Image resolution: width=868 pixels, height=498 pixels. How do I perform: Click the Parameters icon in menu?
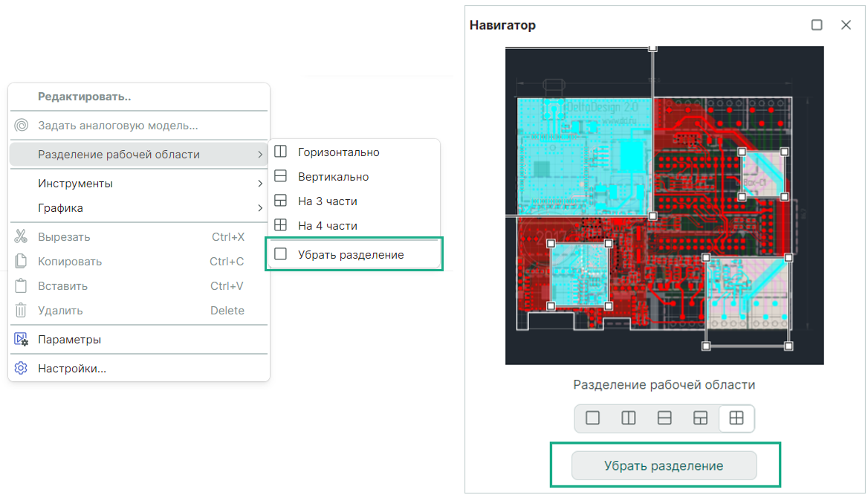(x=21, y=340)
